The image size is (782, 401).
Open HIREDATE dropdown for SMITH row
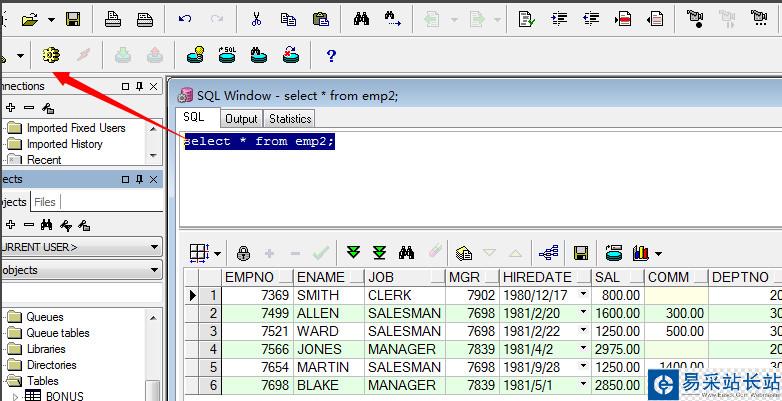[583, 294]
